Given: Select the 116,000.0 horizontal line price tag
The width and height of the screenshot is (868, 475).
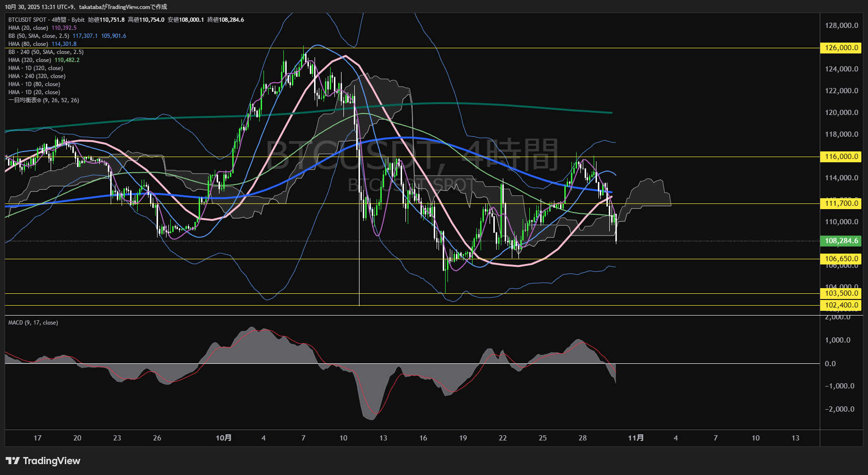Looking at the screenshot, I should [841, 157].
